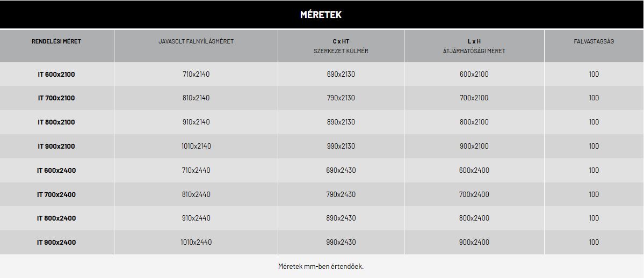Screen dimensions: 644x278
Task: Select the 890x2130 structure size cell
Action: pos(341,122)
